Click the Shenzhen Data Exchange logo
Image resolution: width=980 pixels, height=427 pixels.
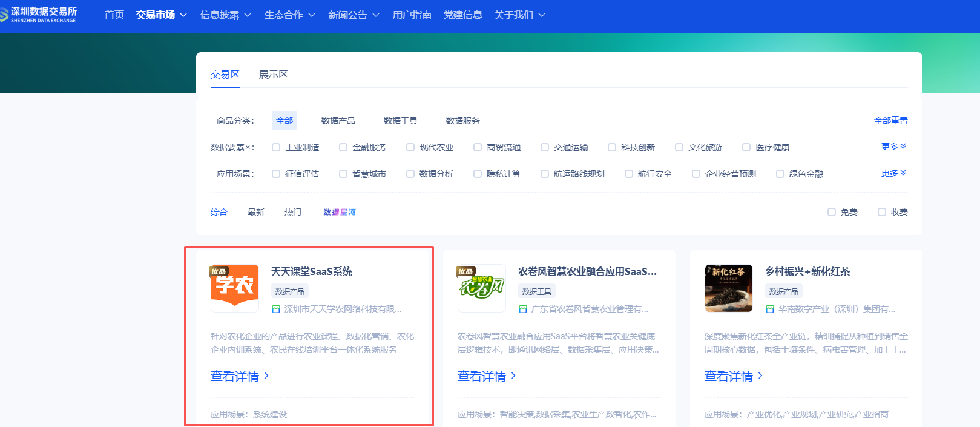click(x=39, y=15)
